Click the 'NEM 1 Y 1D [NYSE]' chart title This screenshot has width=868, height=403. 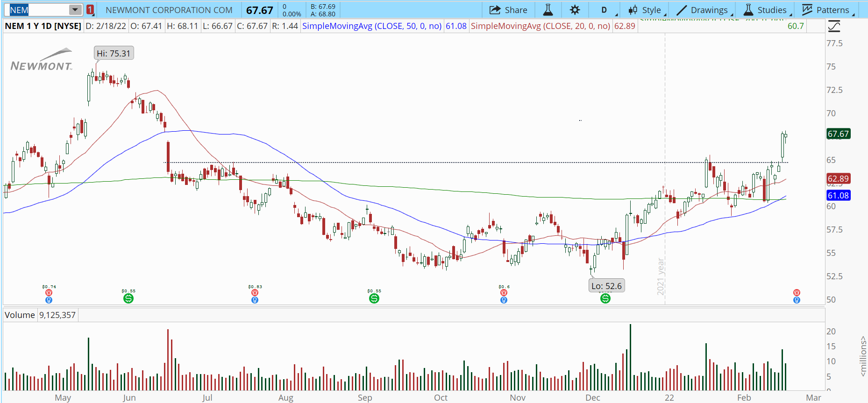tap(43, 26)
